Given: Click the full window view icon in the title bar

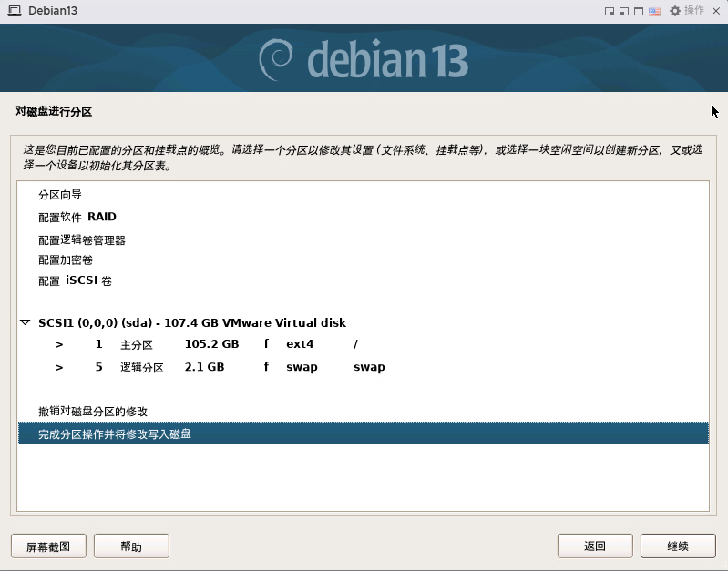Looking at the screenshot, I should [x=639, y=11].
